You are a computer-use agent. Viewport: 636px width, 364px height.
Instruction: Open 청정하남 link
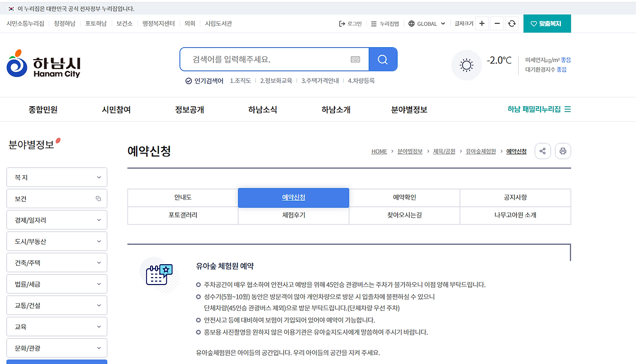click(x=65, y=23)
